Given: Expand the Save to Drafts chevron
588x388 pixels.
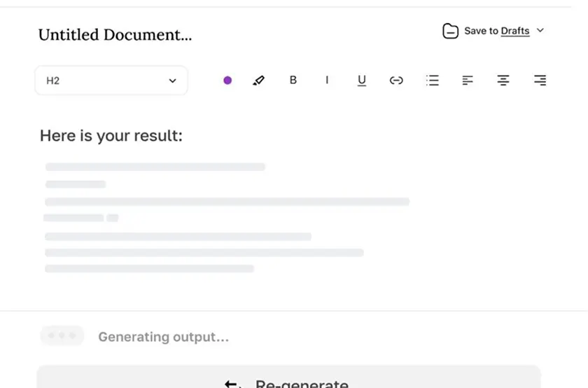Looking at the screenshot, I should click(540, 30).
